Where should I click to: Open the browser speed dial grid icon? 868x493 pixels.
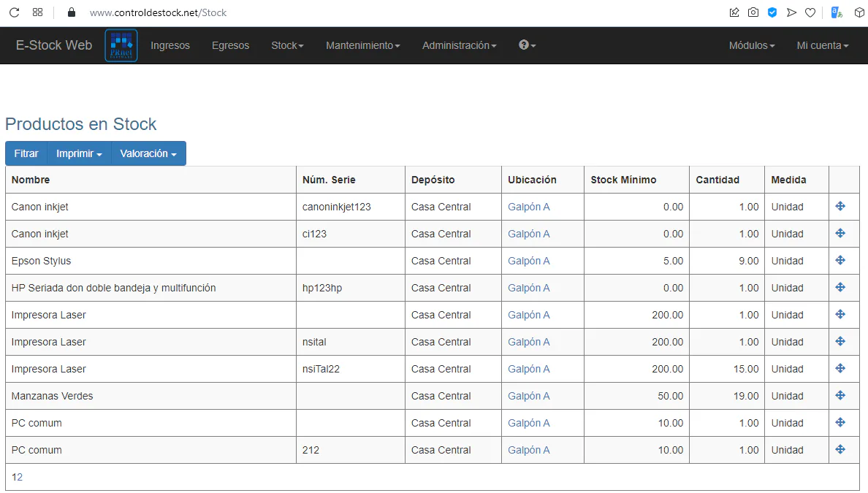(x=38, y=12)
